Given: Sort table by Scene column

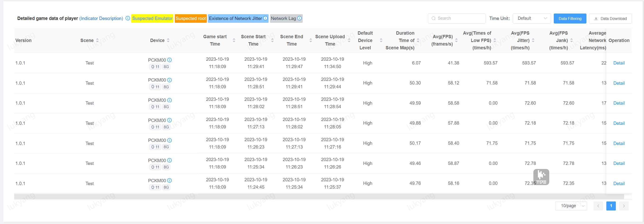Looking at the screenshot, I should click(97, 40).
